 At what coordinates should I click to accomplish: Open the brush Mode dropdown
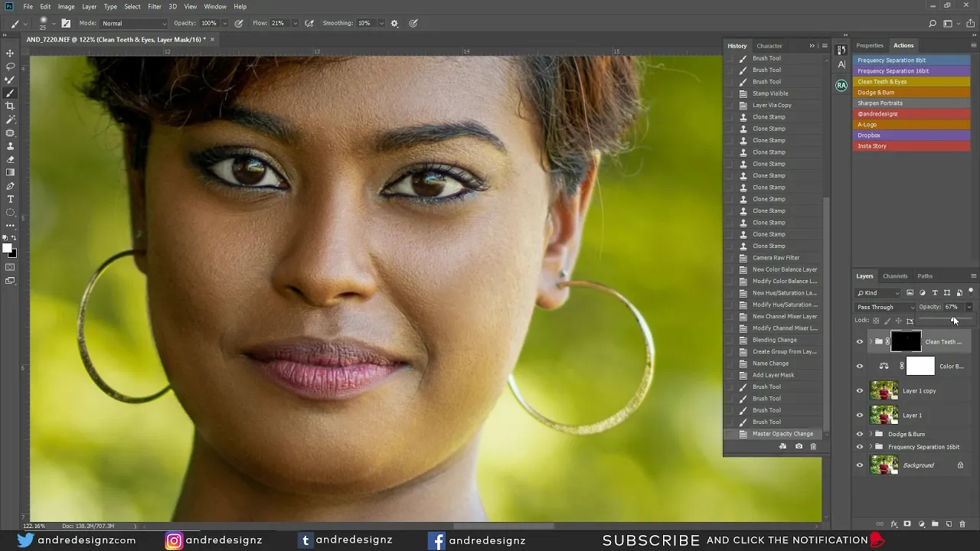pyautogui.click(x=134, y=24)
